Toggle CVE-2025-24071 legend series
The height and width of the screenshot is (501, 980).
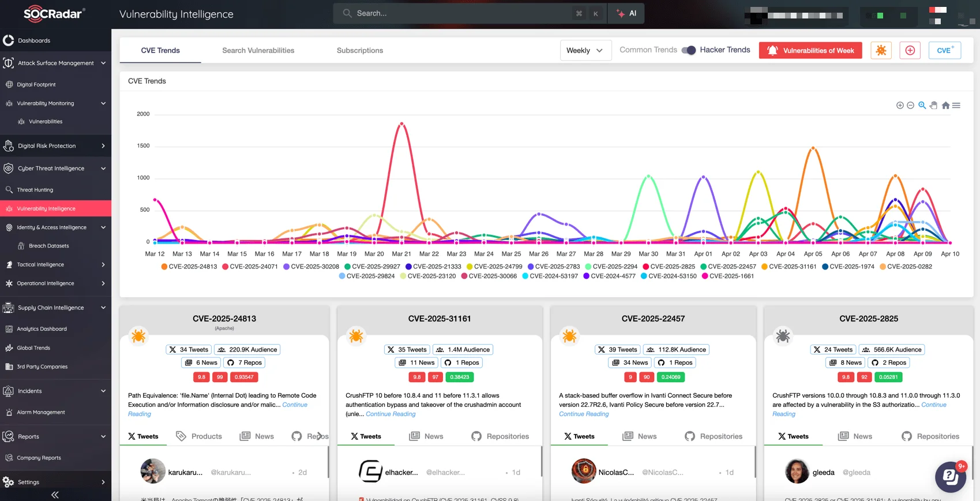pos(250,267)
